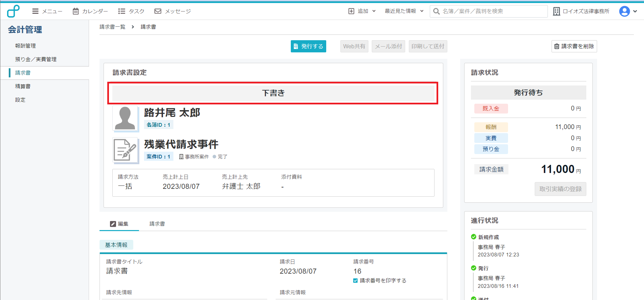
Task: Click the person avatar for 路井尾 太郎
Action: click(x=125, y=118)
